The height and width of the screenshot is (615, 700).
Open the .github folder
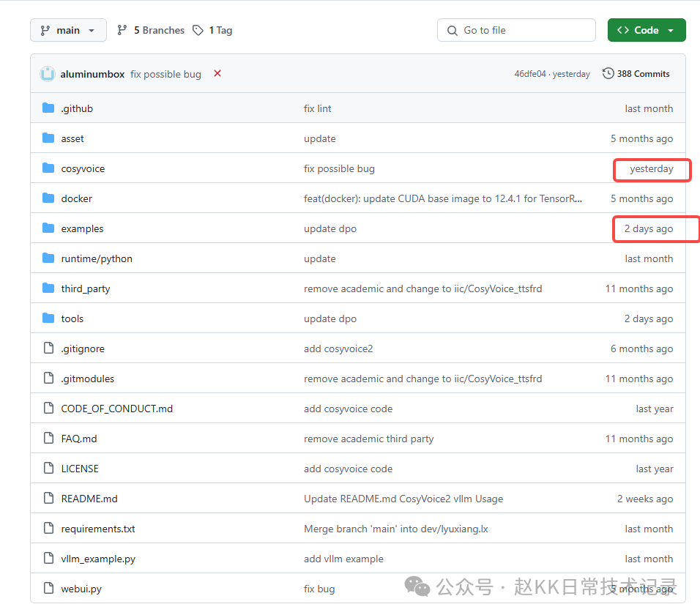[x=77, y=108]
